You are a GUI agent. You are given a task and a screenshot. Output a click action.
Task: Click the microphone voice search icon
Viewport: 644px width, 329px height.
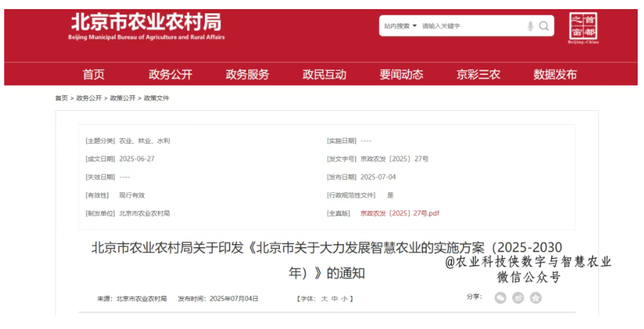(530, 26)
